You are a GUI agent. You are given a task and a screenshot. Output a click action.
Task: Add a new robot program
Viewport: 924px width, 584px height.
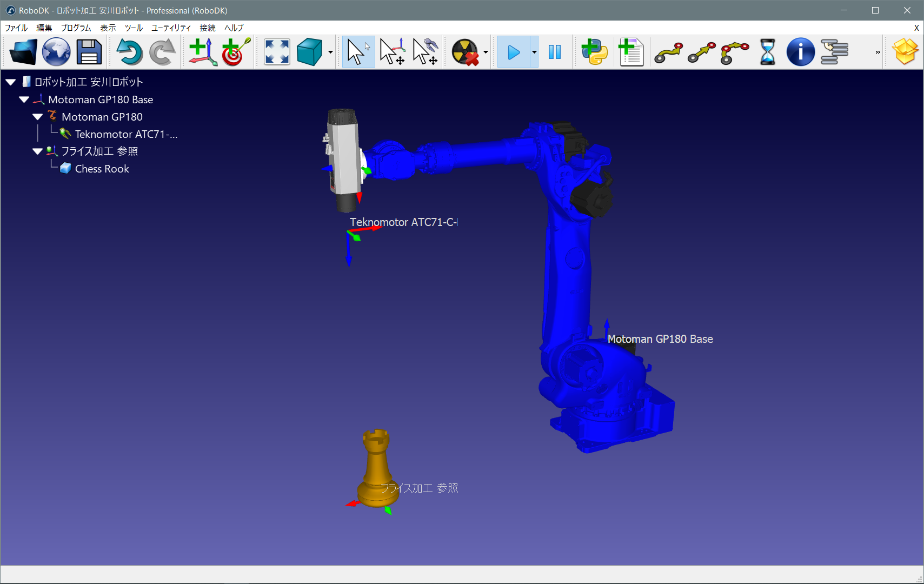tap(631, 52)
